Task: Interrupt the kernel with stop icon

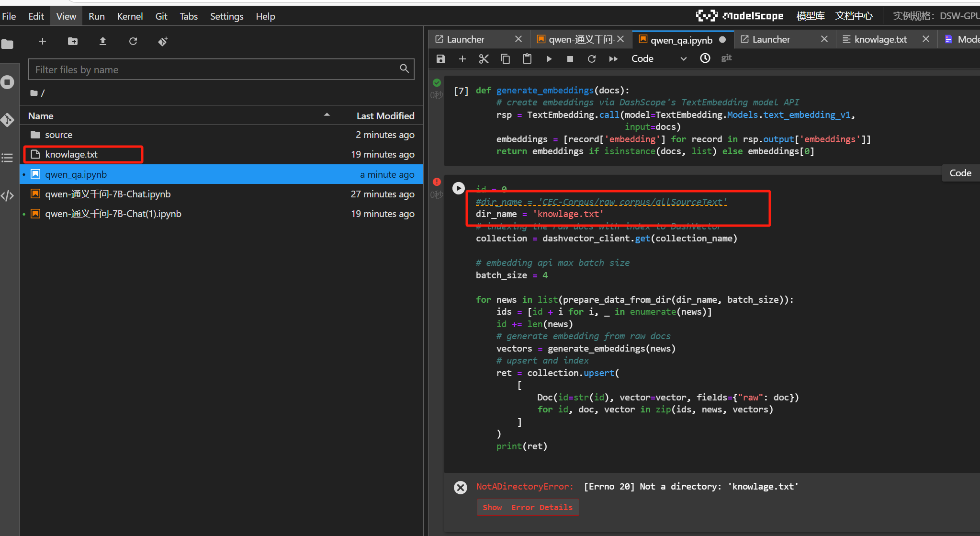Action: (570, 58)
